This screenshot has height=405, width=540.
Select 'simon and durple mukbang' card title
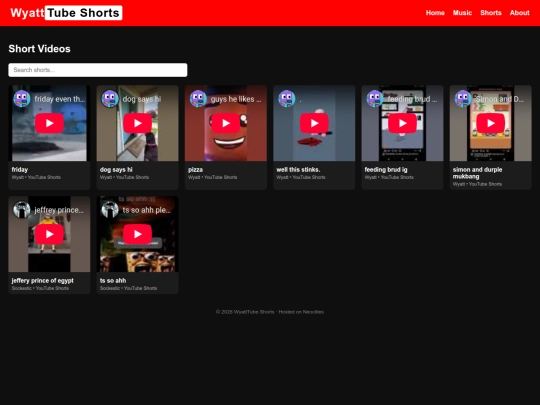pos(477,173)
